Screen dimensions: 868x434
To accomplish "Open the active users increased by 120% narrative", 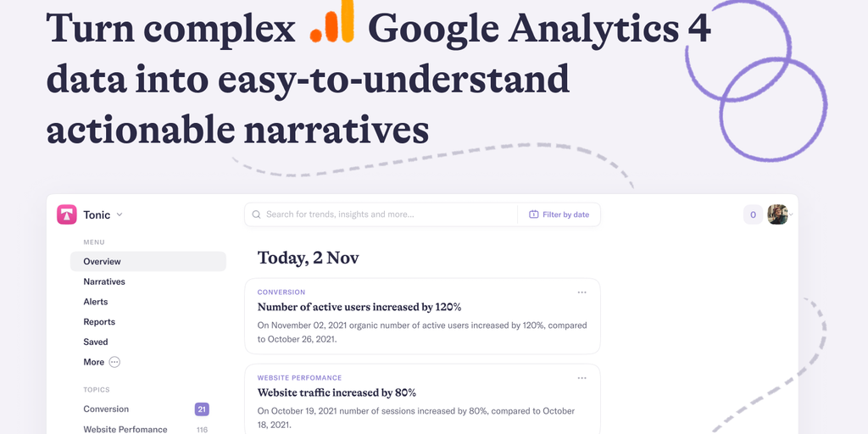I will [359, 307].
